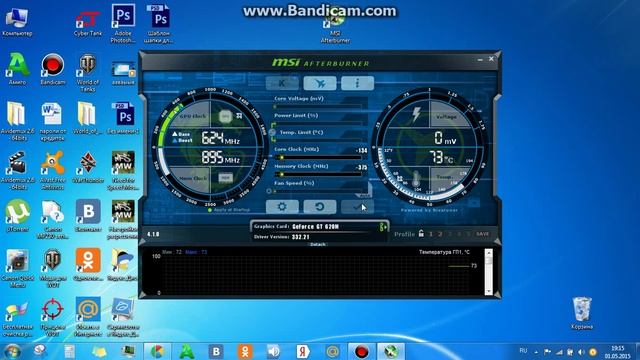Viewport: 640px width, 360px height.
Task: Select the Bandicam desktop icon
Action: [53, 69]
